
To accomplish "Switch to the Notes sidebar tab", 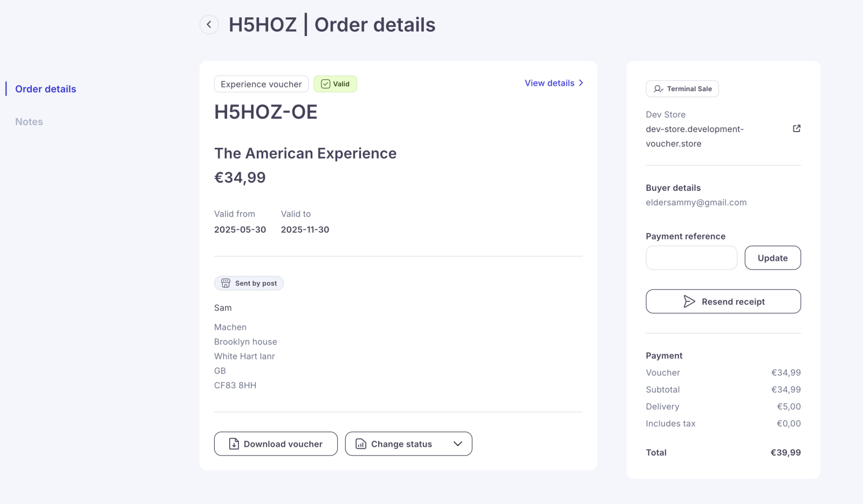I will click(x=29, y=122).
